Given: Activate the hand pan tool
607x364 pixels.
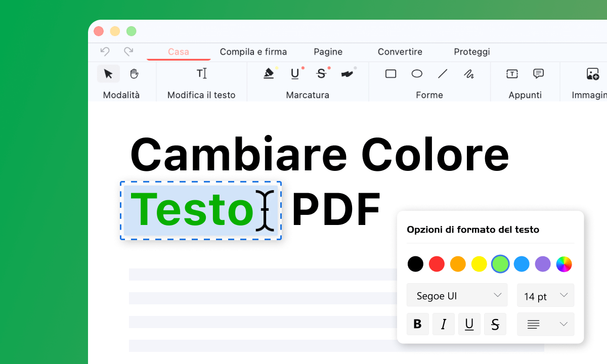Looking at the screenshot, I should pos(133,73).
